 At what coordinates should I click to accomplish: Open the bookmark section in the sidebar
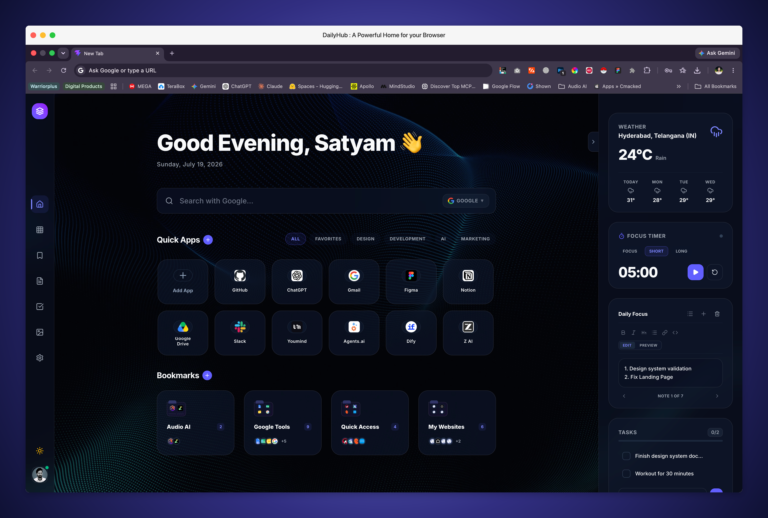pos(40,255)
